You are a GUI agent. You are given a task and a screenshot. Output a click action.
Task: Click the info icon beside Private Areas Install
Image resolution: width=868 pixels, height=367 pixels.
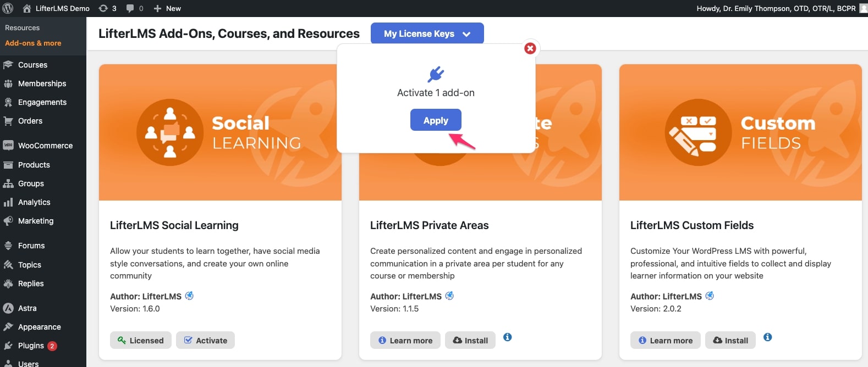click(x=508, y=337)
